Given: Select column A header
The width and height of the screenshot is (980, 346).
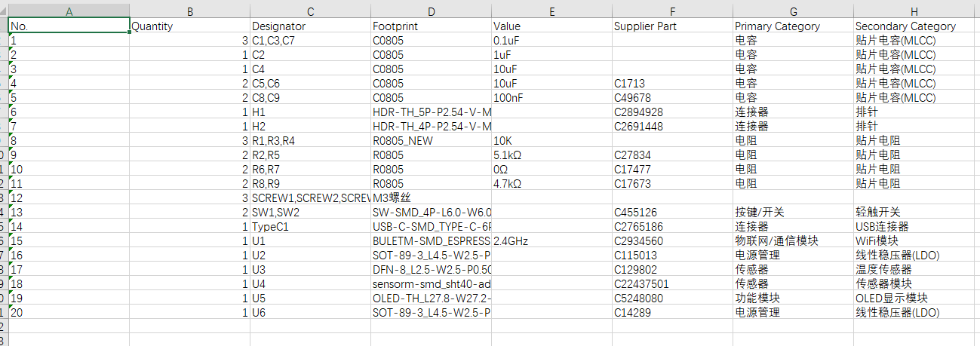Looking at the screenshot, I should [x=69, y=11].
